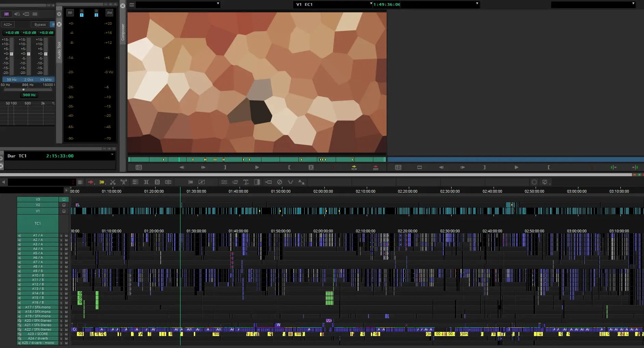Screen dimensions: 644x348
Task: Select the EQ tool button
Action: tap(6, 14)
